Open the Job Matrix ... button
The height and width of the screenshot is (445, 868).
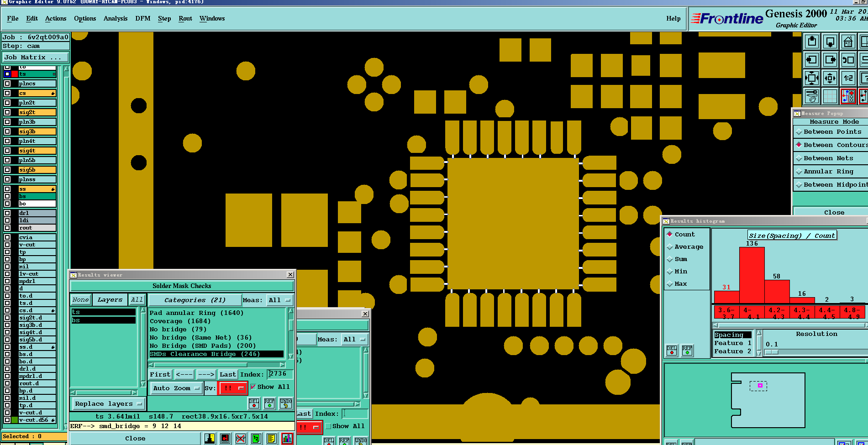[35, 58]
